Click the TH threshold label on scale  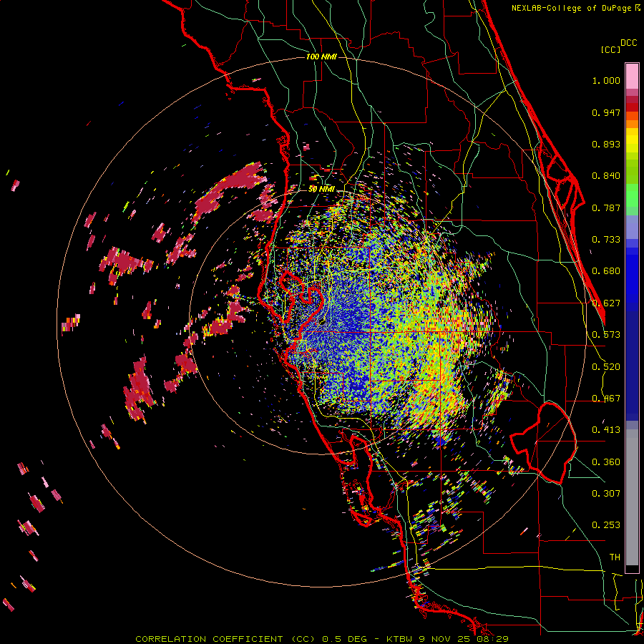pos(615,557)
